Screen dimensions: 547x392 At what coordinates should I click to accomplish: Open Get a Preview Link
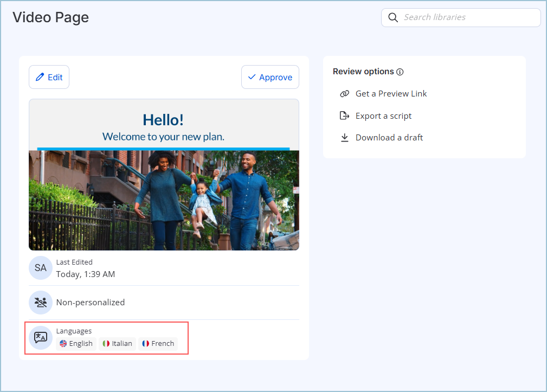tap(391, 94)
